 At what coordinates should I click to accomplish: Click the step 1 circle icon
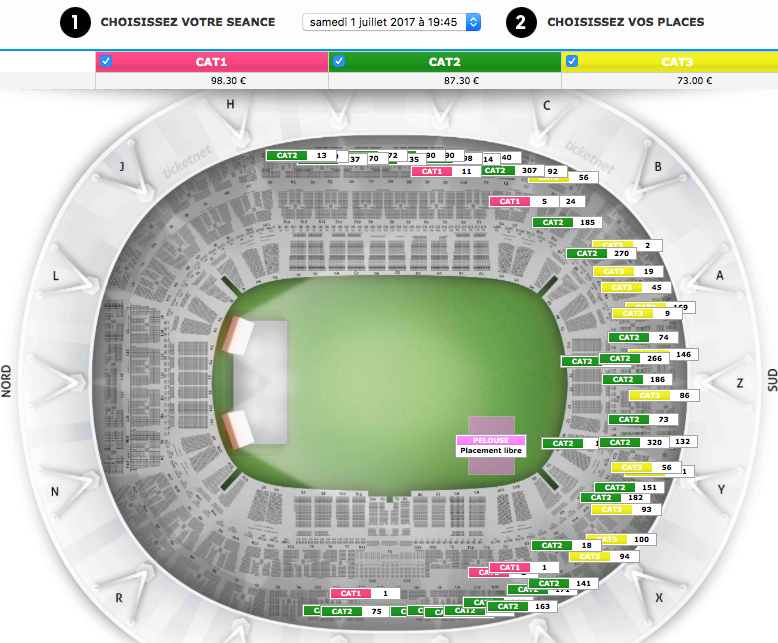(75, 22)
